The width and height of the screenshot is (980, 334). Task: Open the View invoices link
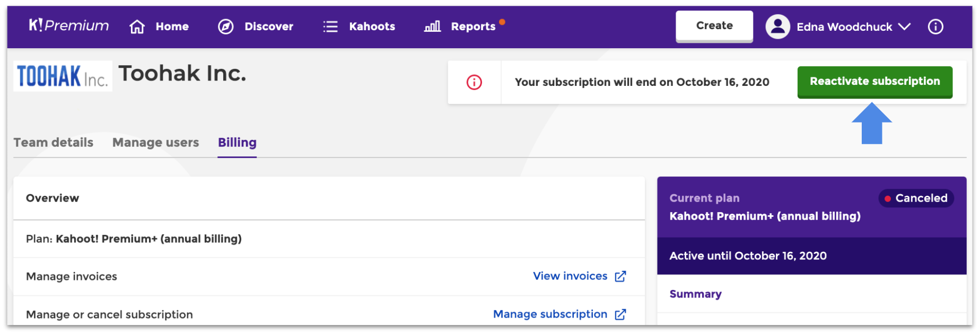pos(570,276)
